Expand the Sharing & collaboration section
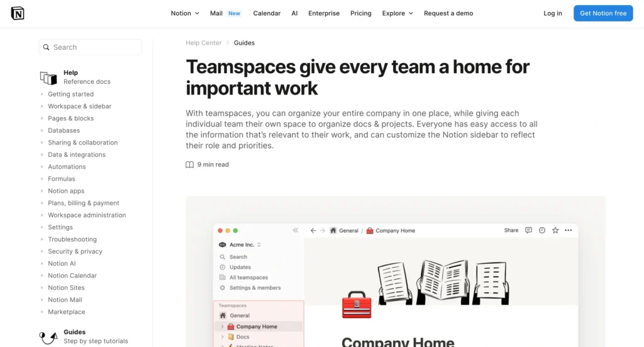This screenshot has height=347, width=644. [42, 143]
